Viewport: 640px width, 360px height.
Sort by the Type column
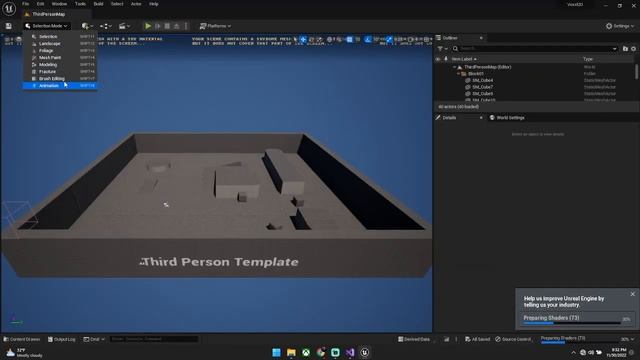[x=588, y=59]
